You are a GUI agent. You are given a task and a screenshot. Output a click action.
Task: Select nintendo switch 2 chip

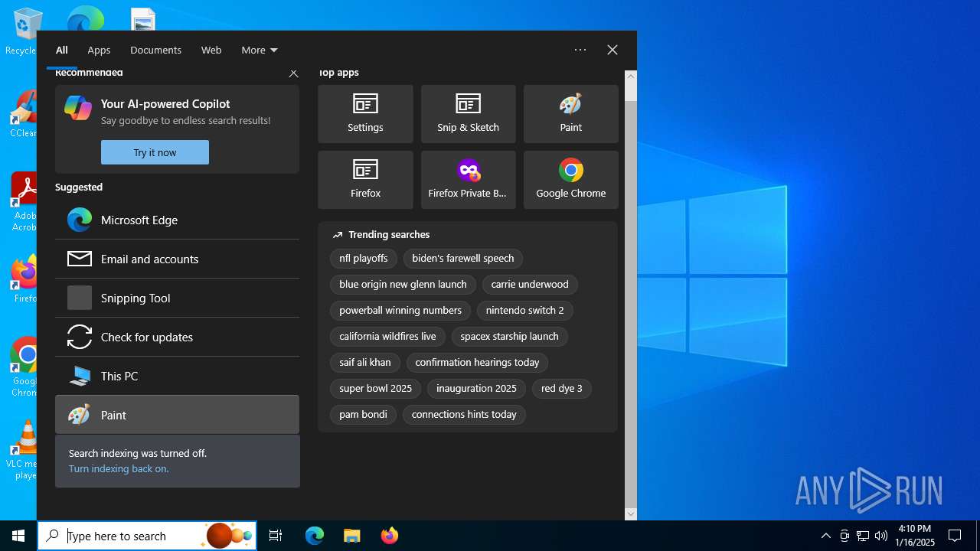point(524,311)
